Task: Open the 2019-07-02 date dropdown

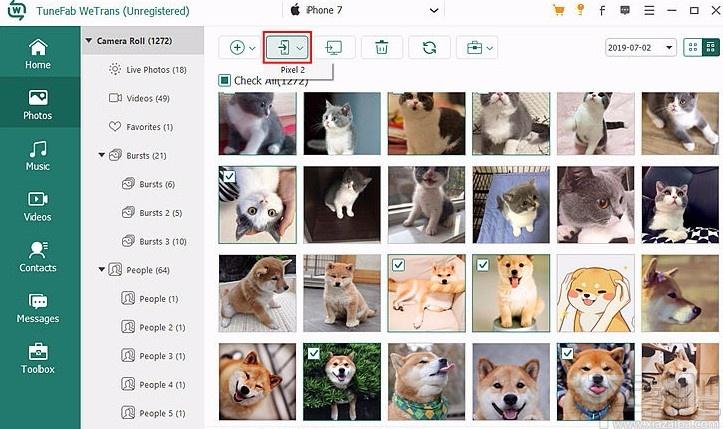Action: coord(640,48)
